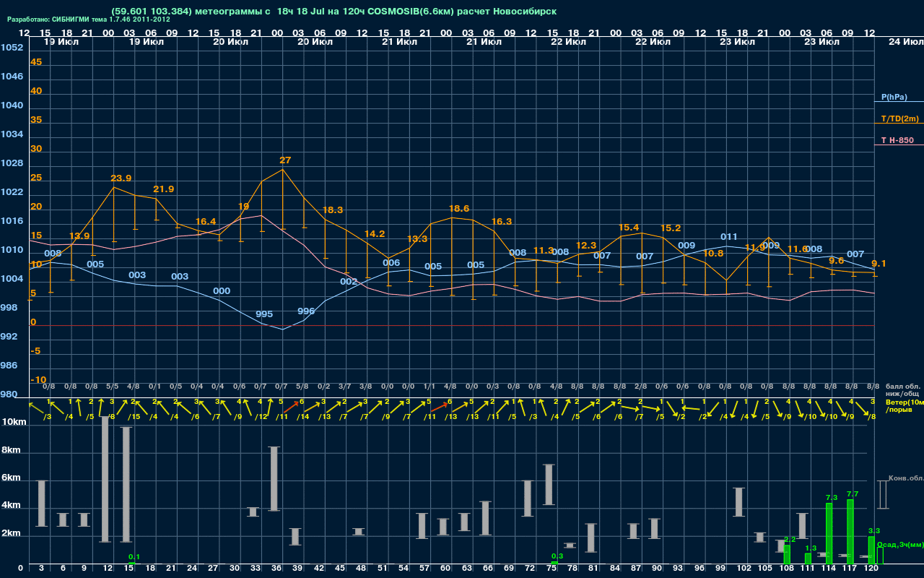Click the forecast hour 120 on bottom axis
Screen dimensions: 924x578
click(x=872, y=569)
